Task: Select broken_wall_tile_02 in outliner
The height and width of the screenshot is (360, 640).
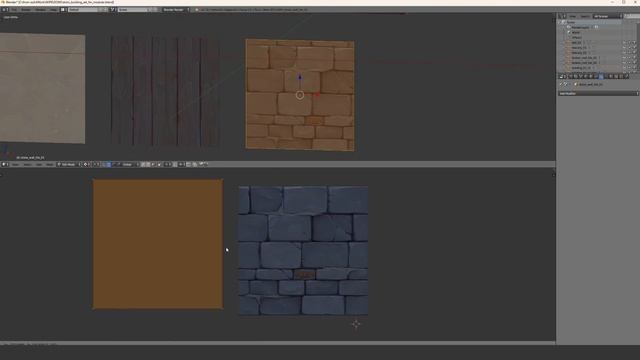Action: 584,63
